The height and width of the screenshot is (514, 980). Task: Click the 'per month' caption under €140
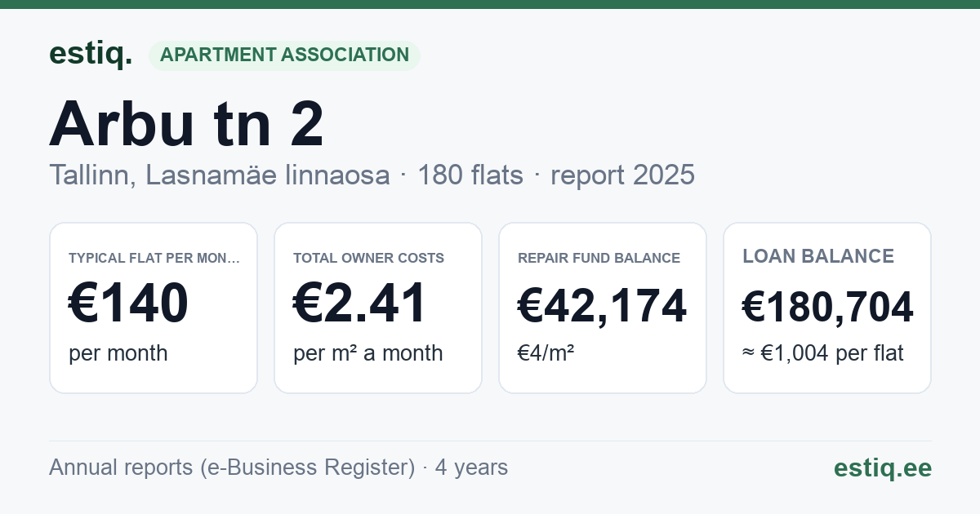click(118, 353)
